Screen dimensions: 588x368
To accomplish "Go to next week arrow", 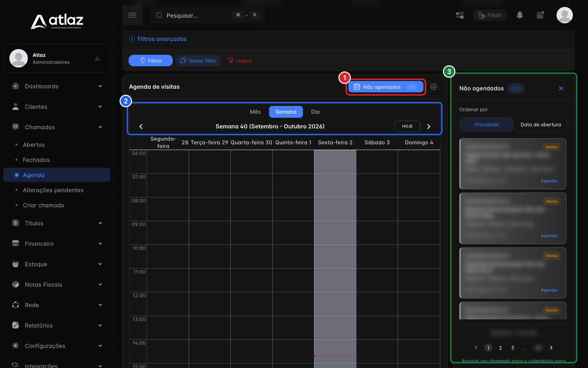I will [x=429, y=126].
